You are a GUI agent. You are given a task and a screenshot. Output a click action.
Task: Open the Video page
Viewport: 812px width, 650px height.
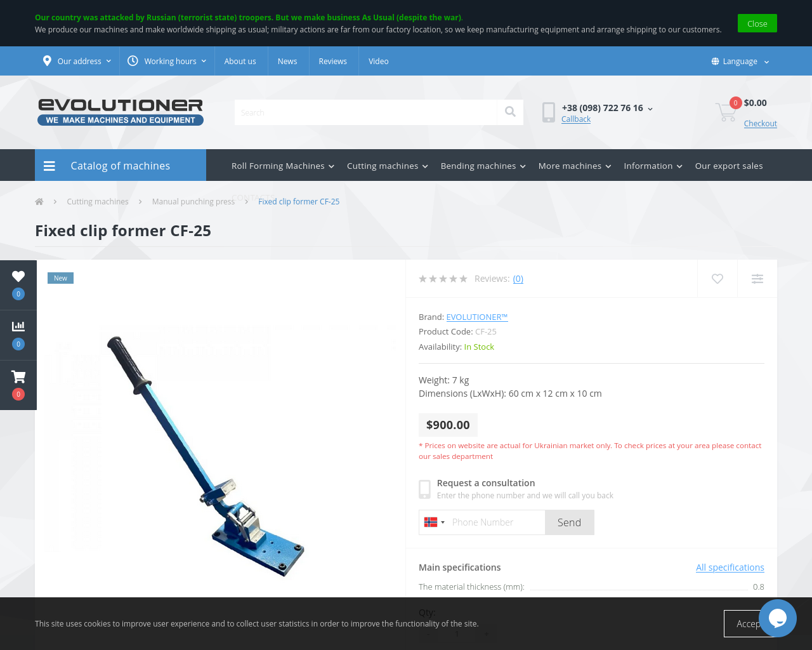pos(379,61)
